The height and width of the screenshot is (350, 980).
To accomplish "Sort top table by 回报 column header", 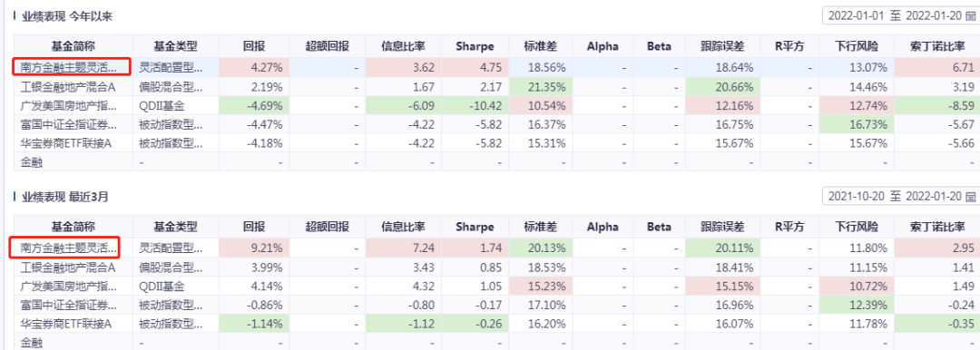I will coord(254,46).
